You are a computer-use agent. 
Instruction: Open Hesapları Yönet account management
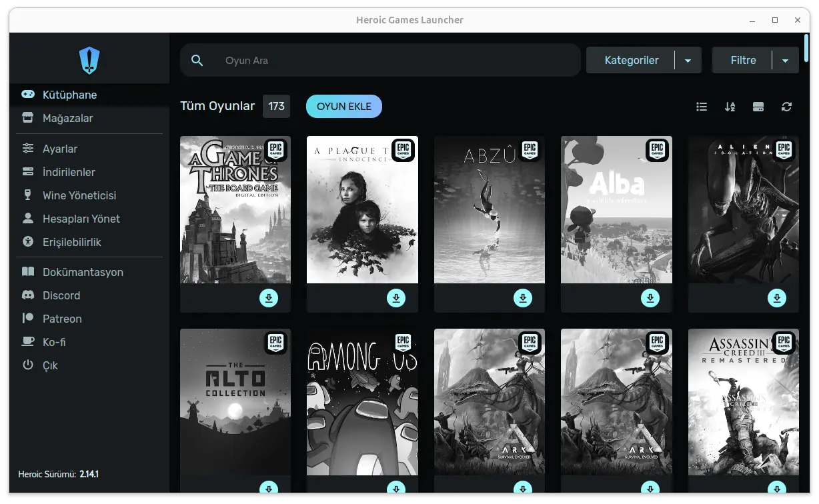[89, 219]
